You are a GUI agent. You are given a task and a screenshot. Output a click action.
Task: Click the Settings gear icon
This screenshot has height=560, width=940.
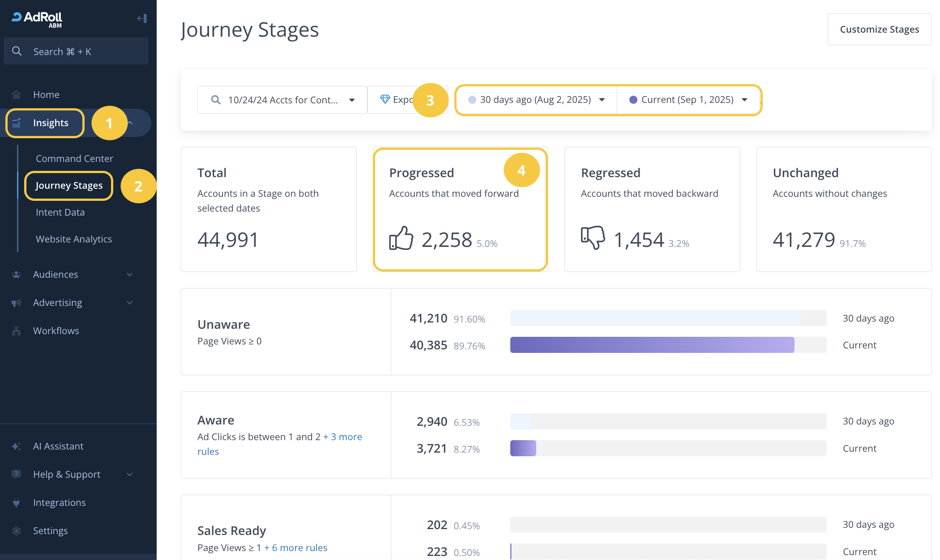click(x=17, y=531)
